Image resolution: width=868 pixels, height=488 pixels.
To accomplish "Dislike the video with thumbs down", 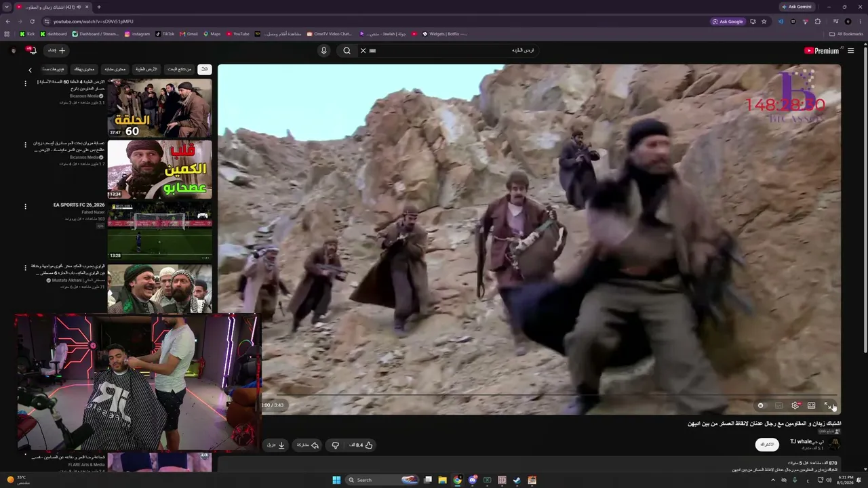I will (x=335, y=445).
